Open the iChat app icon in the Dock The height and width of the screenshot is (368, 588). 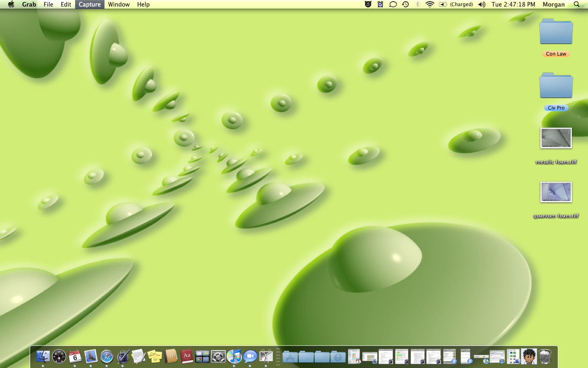pos(250,357)
